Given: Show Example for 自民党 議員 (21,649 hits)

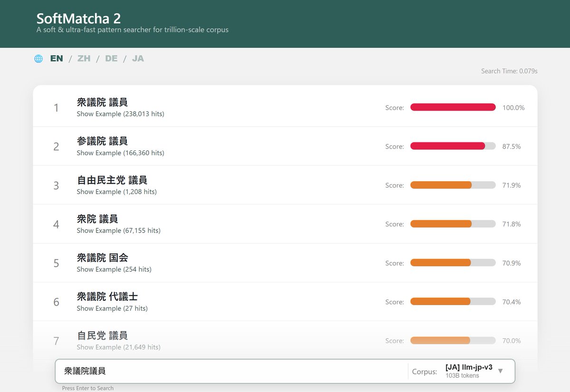Looking at the screenshot, I should (119, 347).
